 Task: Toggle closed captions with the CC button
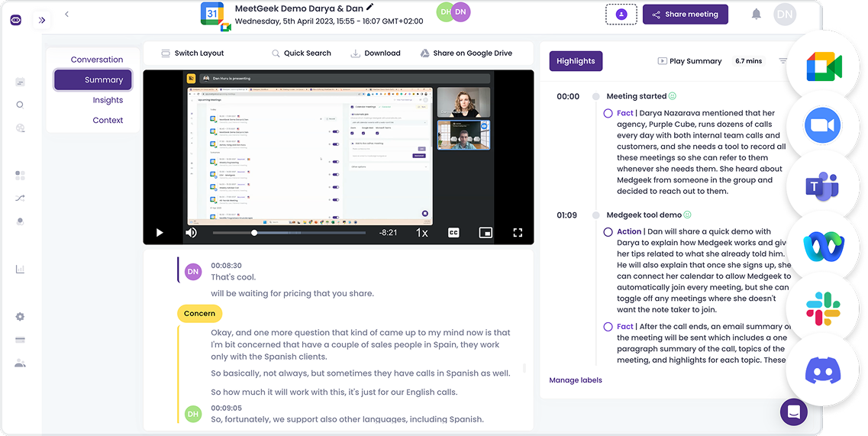[453, 233]
